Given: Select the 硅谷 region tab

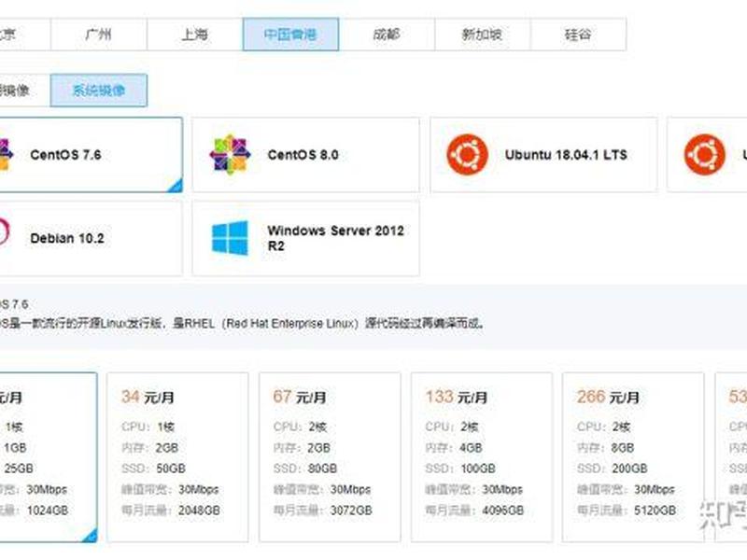Looking at the screenshot, I should pyautogui.click(x=578, y=35).
